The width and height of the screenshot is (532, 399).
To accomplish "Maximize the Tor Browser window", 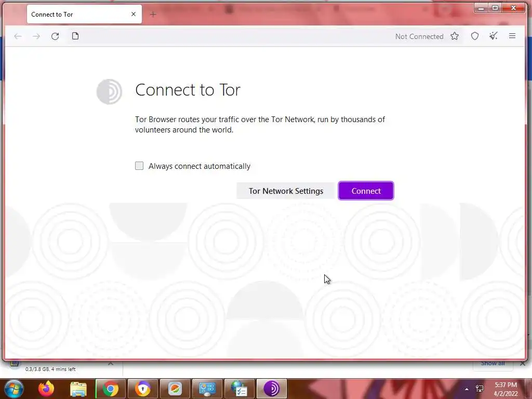I will click(x=495, y=8).
